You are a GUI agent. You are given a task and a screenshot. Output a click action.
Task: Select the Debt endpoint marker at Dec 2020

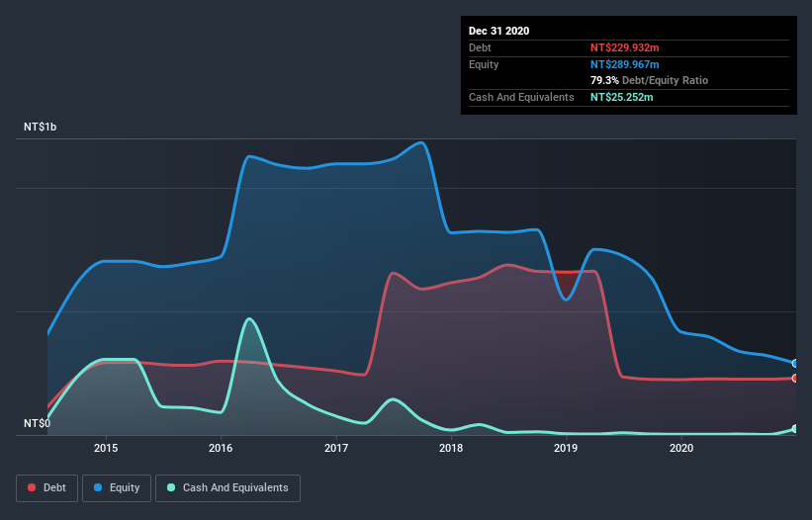795,379
